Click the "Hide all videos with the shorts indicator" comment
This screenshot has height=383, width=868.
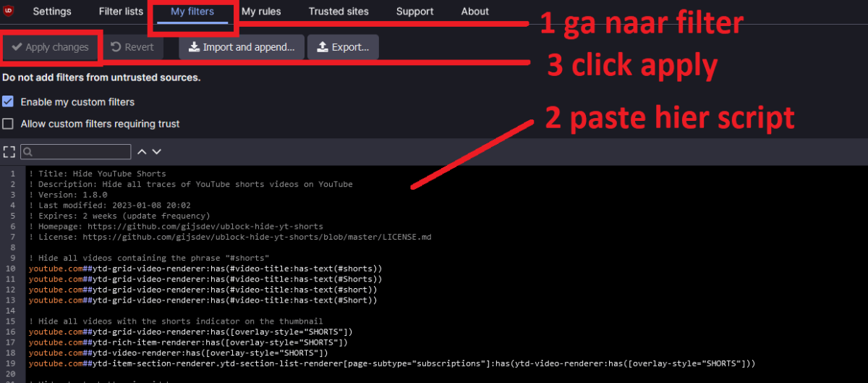(176, 321)
